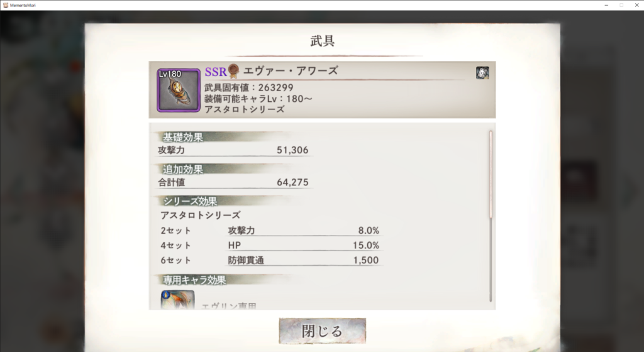
Task: Close the MementoMori window
Action: coord(636,5)
